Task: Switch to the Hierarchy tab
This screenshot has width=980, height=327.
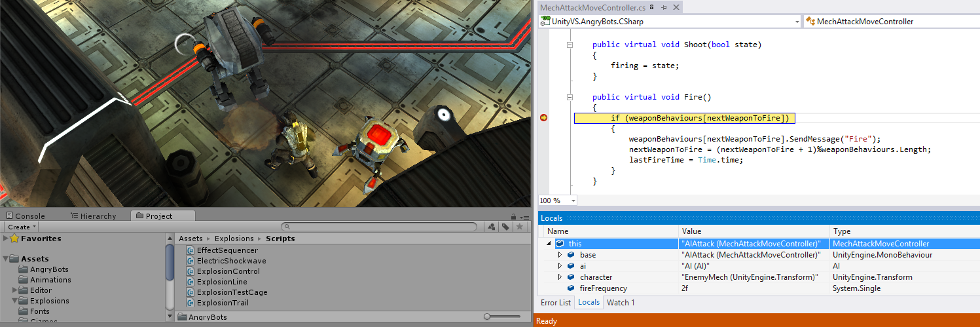Action: coord(93,216)
